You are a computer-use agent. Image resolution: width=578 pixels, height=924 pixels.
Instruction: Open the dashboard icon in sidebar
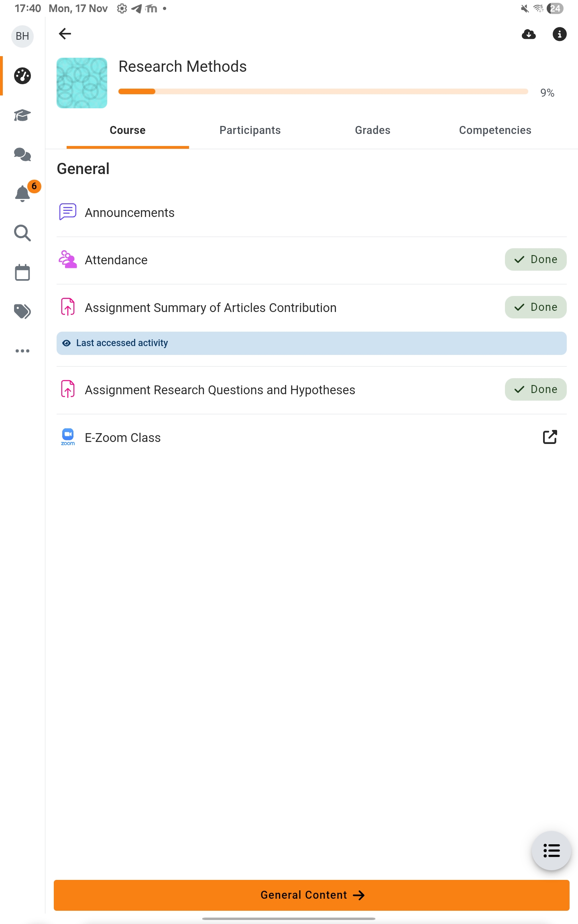coord(22,76)
